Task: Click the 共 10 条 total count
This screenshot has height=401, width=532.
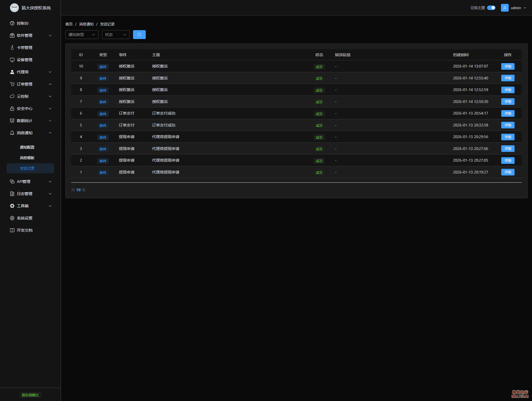Action: tap(78, 190)
